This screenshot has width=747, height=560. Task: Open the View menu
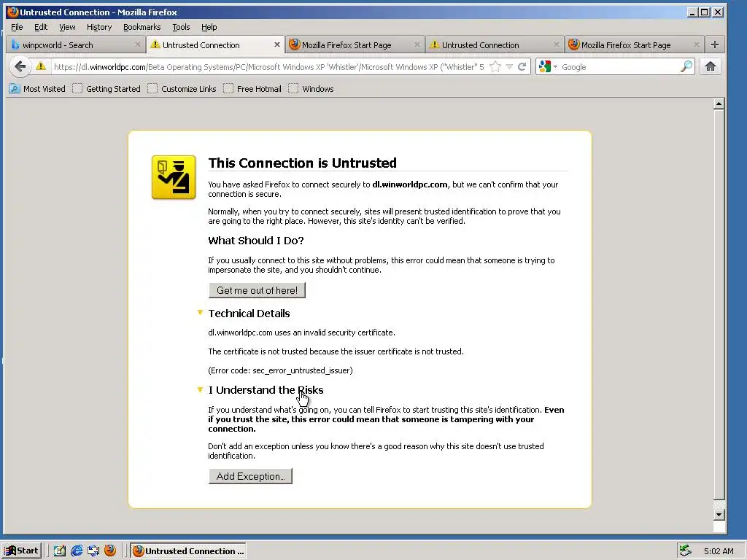tap(67, 27)
